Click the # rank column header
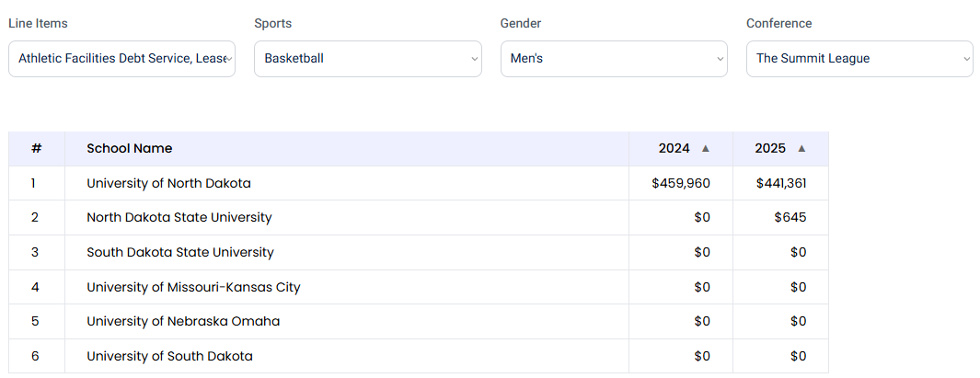This screenshot has width=980, height=378. [37, 148]
